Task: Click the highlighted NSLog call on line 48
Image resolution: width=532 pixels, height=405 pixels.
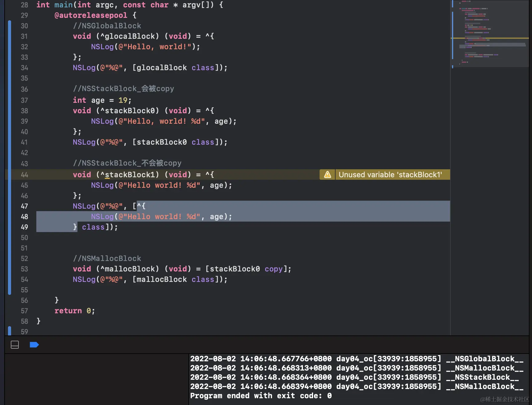Action: click(x=162, y=217)
